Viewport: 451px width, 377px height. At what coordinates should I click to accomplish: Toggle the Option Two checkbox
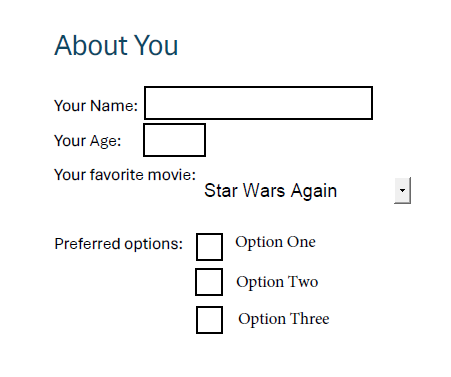coord(209,282)
